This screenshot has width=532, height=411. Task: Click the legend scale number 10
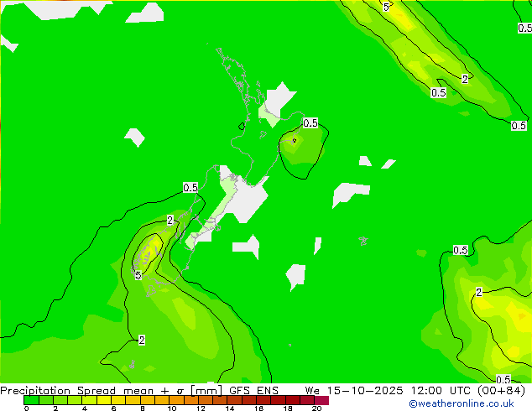(x=172, y=408)
